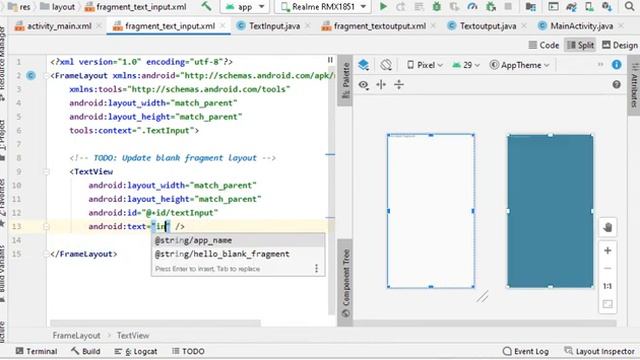The image size is (640, 360).
Task: Choose @string/hello_blank_fragment suggestion
Action: pos(238,254)
